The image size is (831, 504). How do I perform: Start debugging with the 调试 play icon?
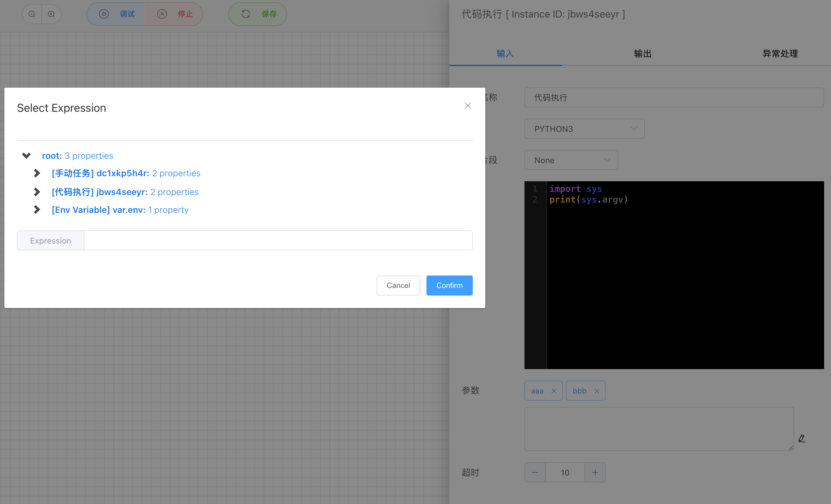[x=104, y=14]
